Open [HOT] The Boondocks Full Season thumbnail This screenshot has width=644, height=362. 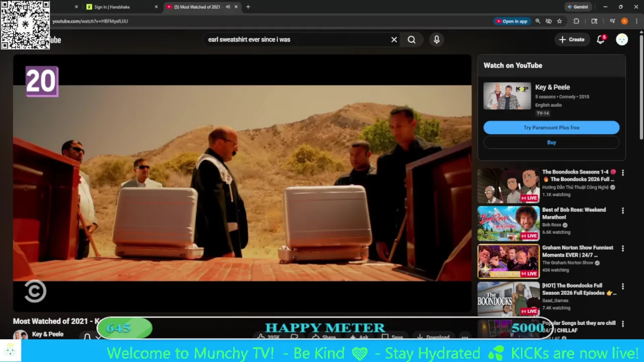point(508,299)
